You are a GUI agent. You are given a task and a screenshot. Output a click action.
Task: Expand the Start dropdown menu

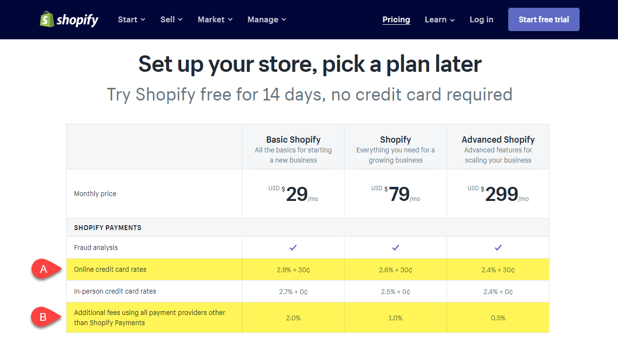132,19
